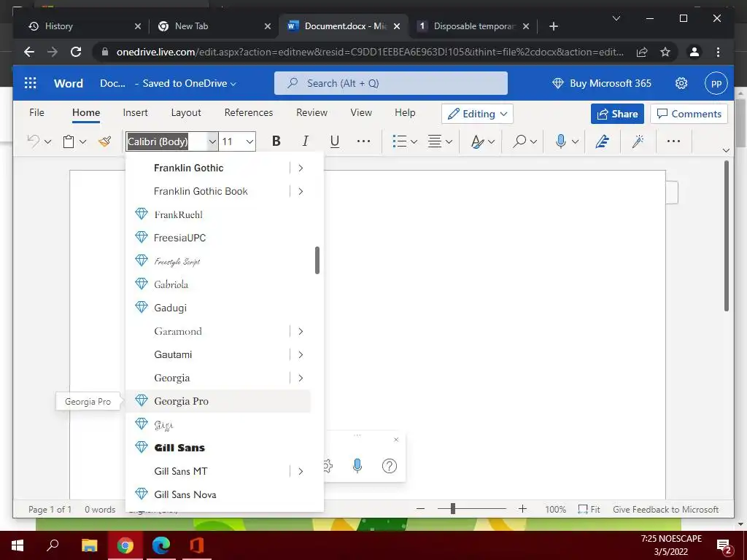Expand Franklin Gothic Book variants

point(301,192)
